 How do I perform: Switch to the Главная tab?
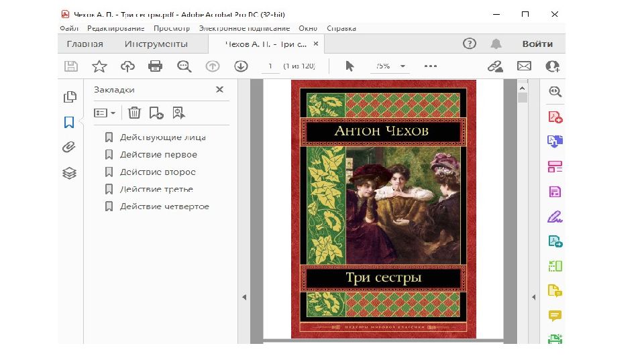tap(85, 44)
